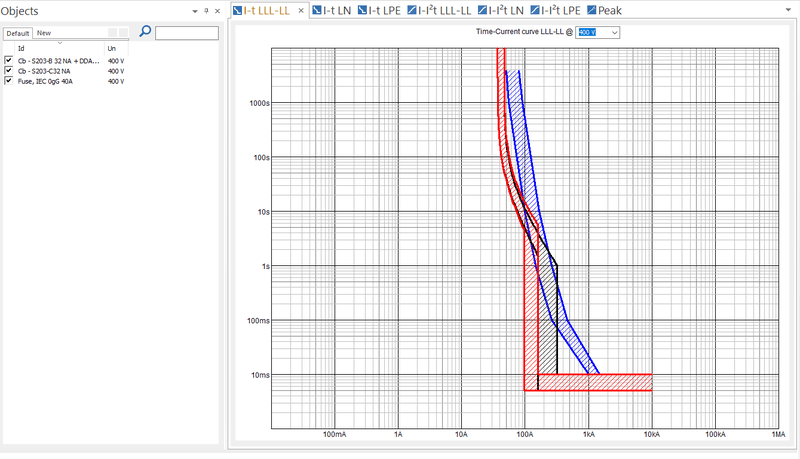Open the voltage 400 V dropdown
The height and width of the screenshot is (459, 800).
614,33
